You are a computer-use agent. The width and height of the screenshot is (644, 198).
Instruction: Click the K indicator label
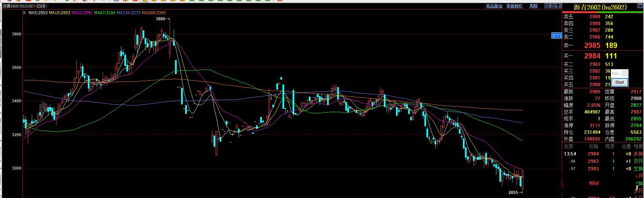25,13
